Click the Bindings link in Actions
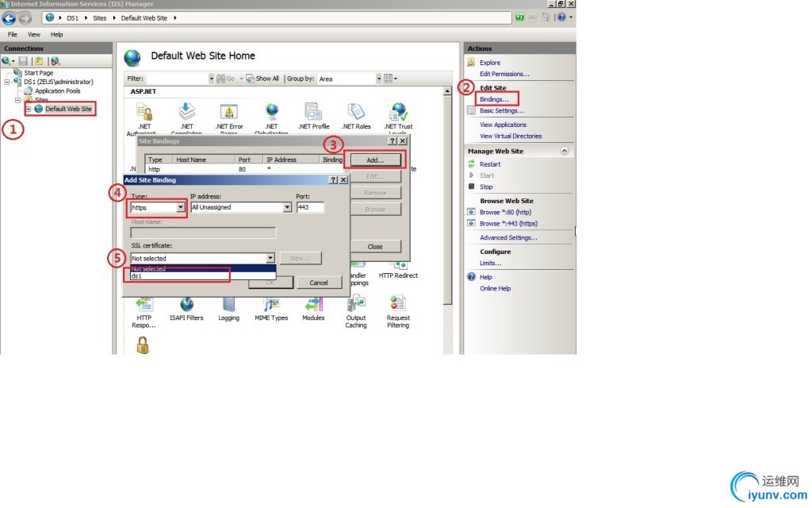The height and width of the screenshot is (508, 812). pos(494,99)
